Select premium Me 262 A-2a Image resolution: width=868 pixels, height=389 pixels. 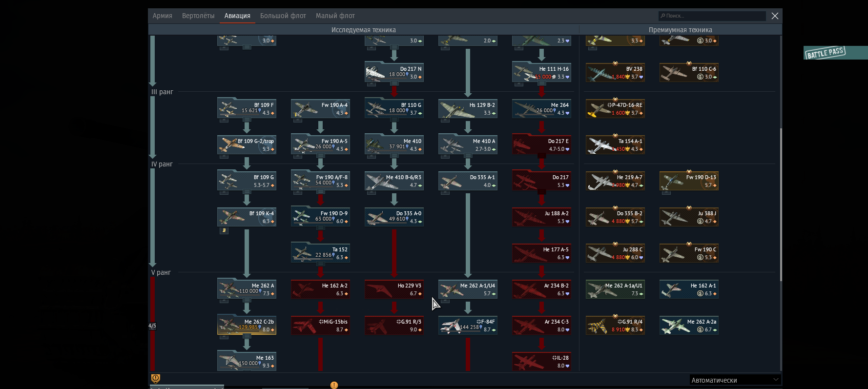pos(689,326)
